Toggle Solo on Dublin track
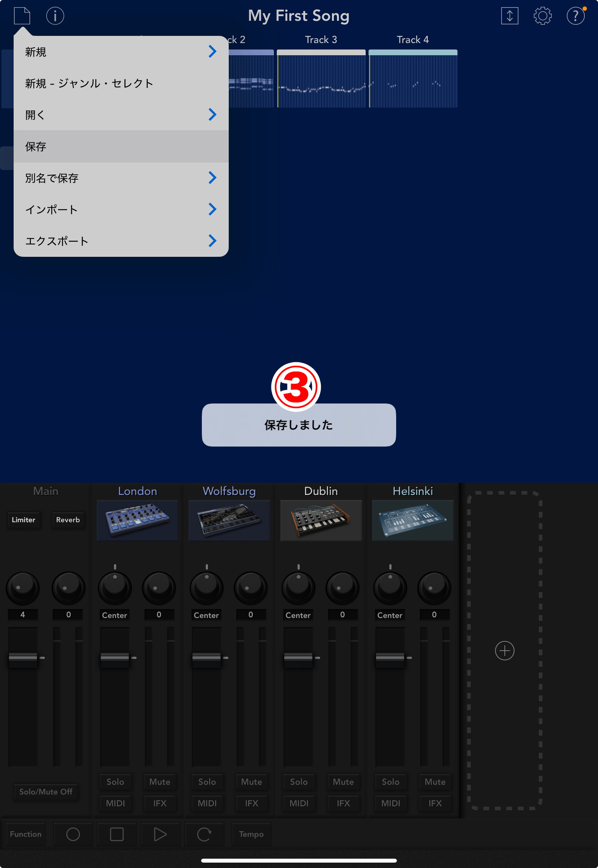Screen dimensions: 598x868 (299, 782)
